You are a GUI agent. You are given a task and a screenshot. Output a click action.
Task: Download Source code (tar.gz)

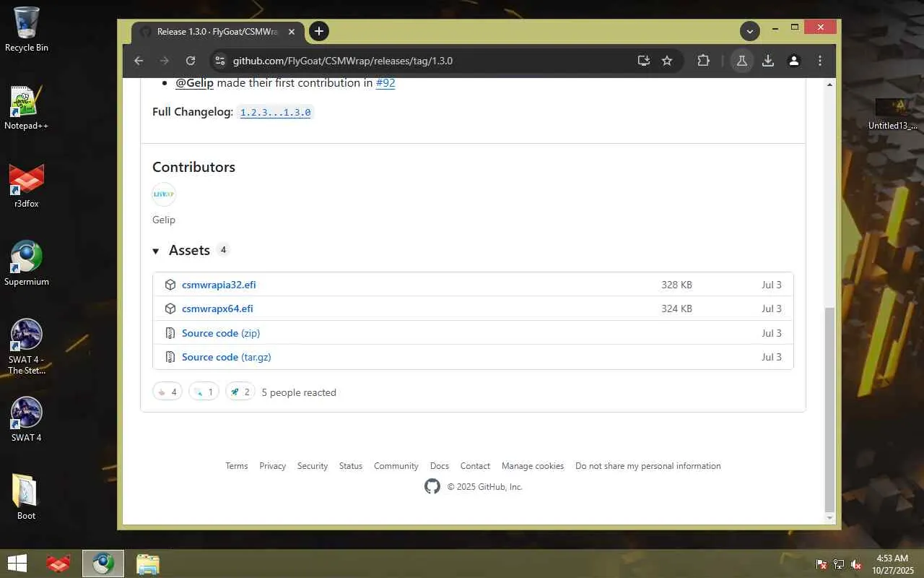(227, 357)
